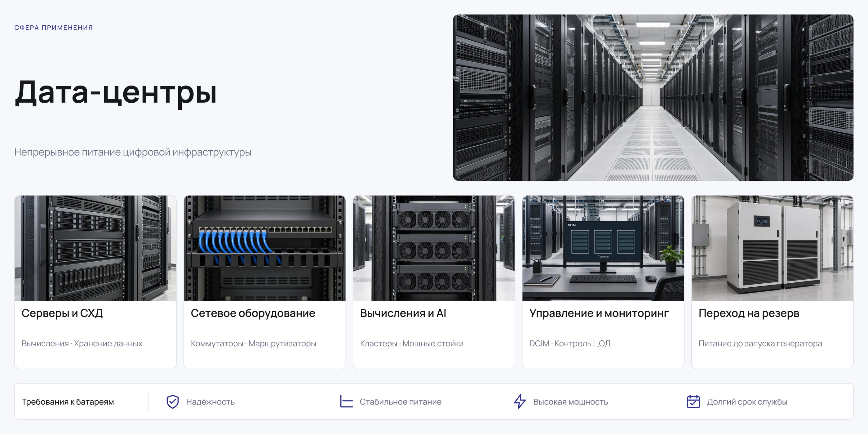868x434 pixels.
Task: Select the Управление и мониторинг card title
Action: (x=599, y=313)
